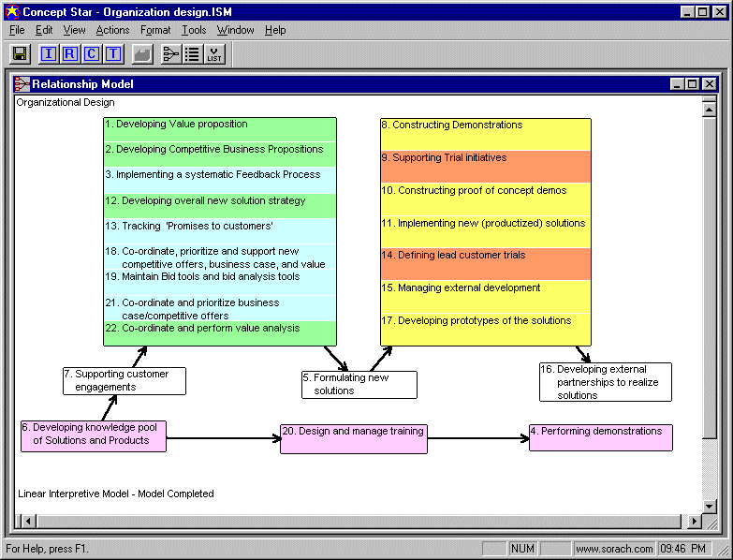Open the Window menu
Image resolution: width=733 pixels, height=560 pixels.
pos(235,30)
